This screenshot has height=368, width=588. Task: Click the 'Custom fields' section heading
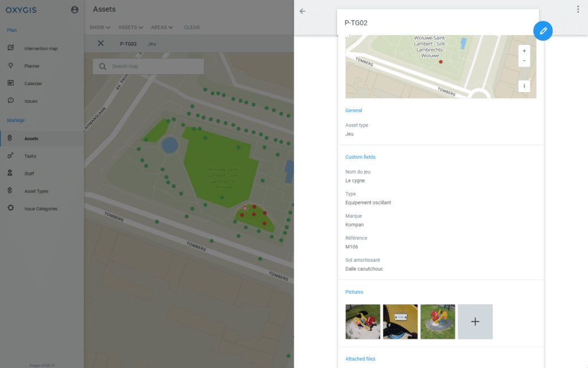pos(360,158)
